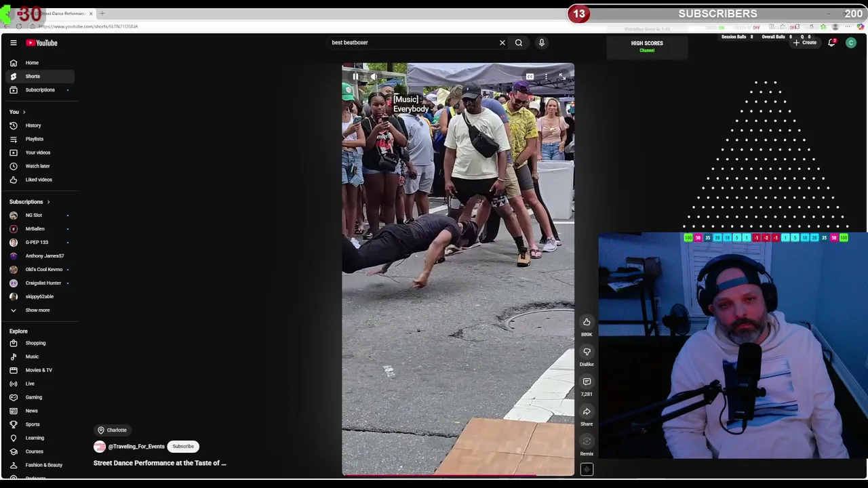Click the HIGH SCORES Channel panel

click(647, 46)
